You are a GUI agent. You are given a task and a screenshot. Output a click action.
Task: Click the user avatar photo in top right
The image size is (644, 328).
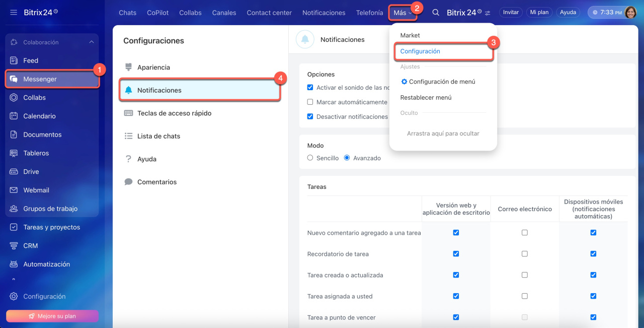pos(630,13)
